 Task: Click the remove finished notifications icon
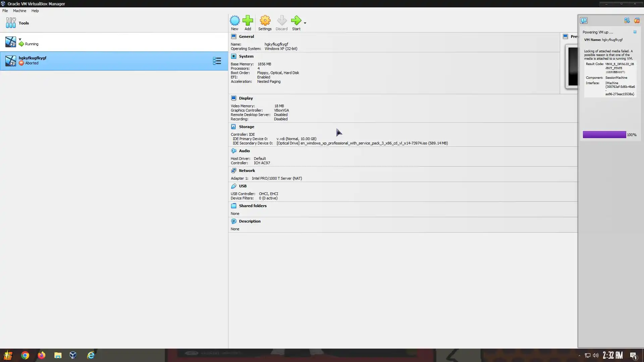click(637, 20)
